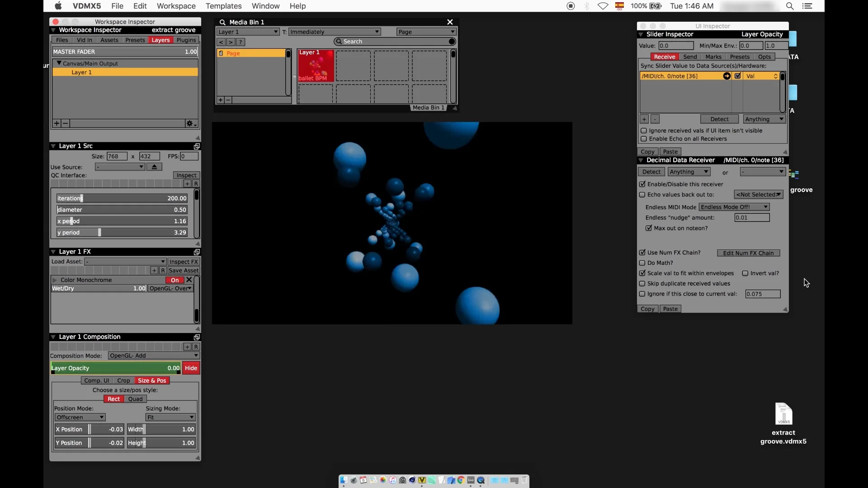The width and height of the screenshot is (868, 488).
Task: Click the Inspect FX button in Layer 1 FX
Action: (x=183, y=262)
